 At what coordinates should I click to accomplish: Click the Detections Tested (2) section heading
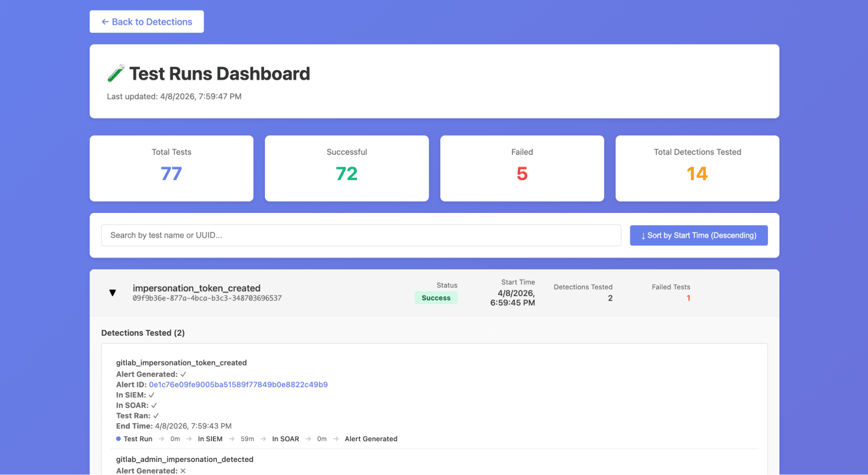[x=143, y=333]
